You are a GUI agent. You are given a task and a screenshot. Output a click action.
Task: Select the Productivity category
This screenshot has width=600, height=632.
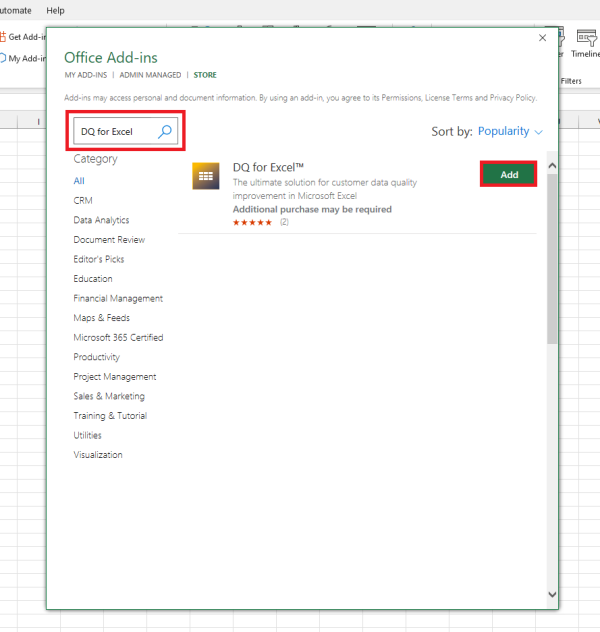click(97, 357)
